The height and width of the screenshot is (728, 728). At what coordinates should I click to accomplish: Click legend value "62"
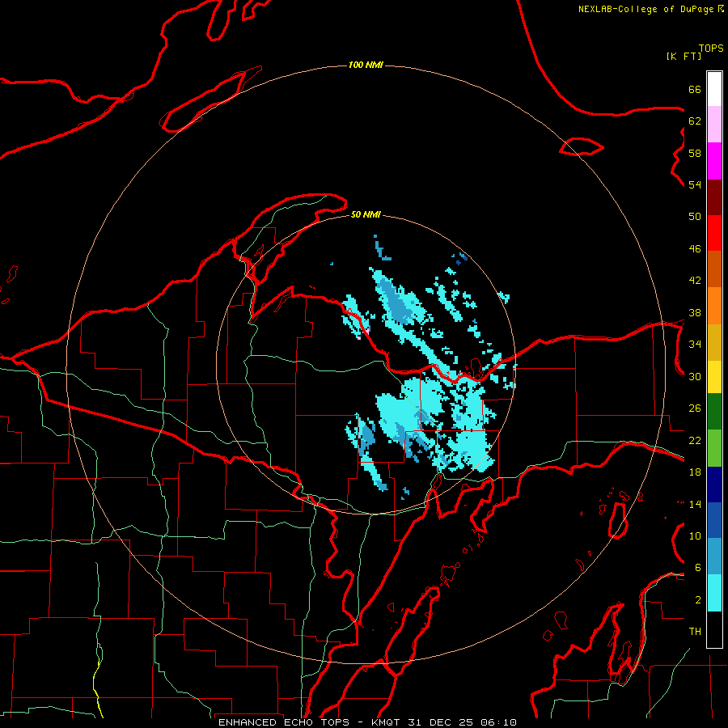click(x=695, y=121)
